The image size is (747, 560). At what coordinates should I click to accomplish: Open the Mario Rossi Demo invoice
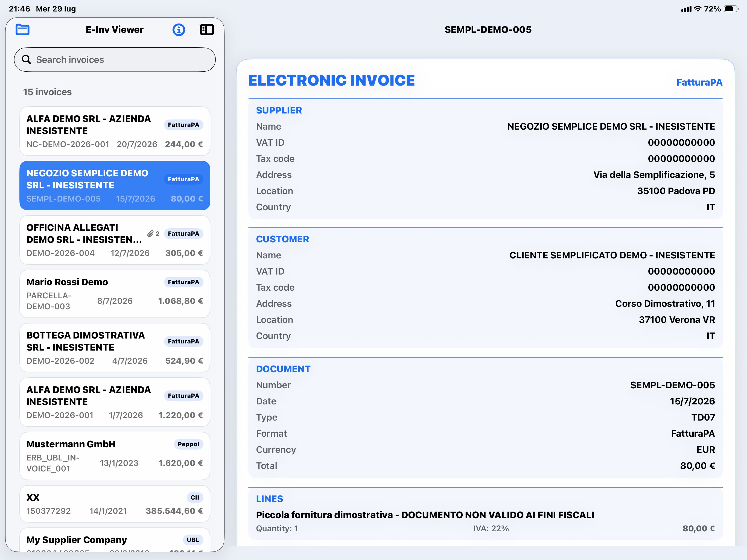point(115,293)
